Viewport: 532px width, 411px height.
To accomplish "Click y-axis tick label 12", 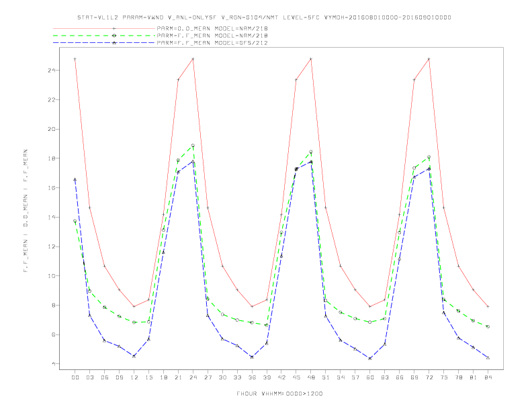I will pyautogui.click(x=51, y=246).
